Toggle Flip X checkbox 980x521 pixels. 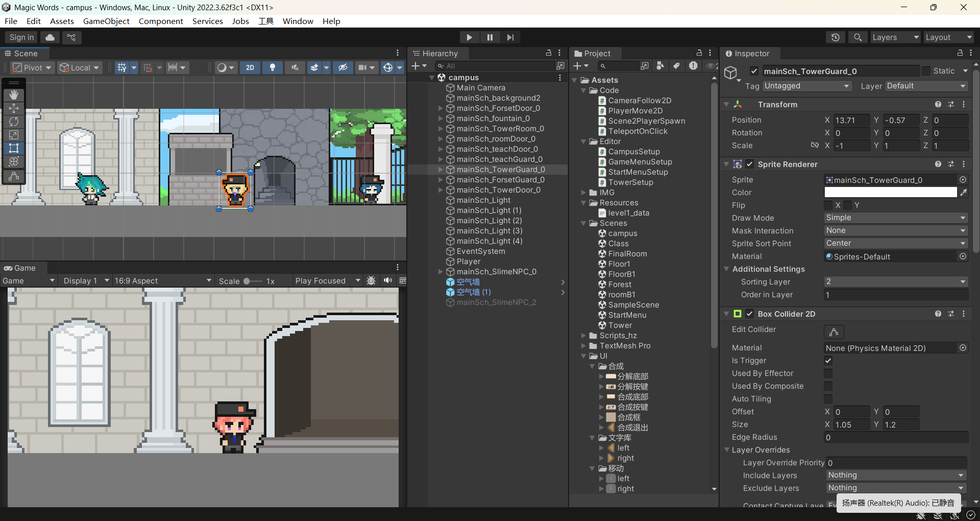[828, 205]
